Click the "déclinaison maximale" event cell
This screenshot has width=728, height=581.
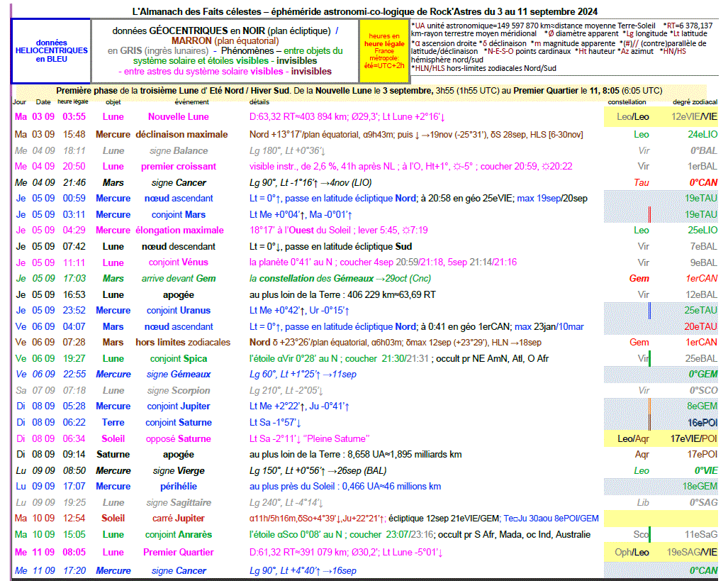point(181,134)
